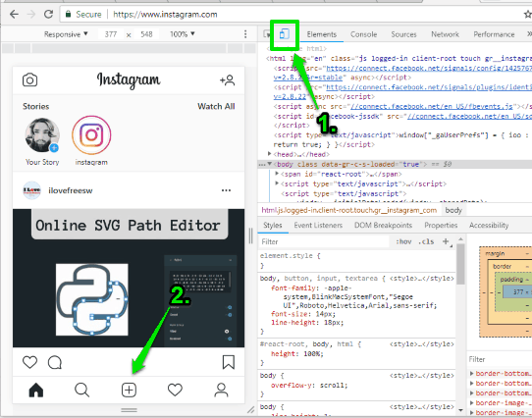Click the inspect element picker icon
This screenshot has width=532, height=418.
pos(267,34)
